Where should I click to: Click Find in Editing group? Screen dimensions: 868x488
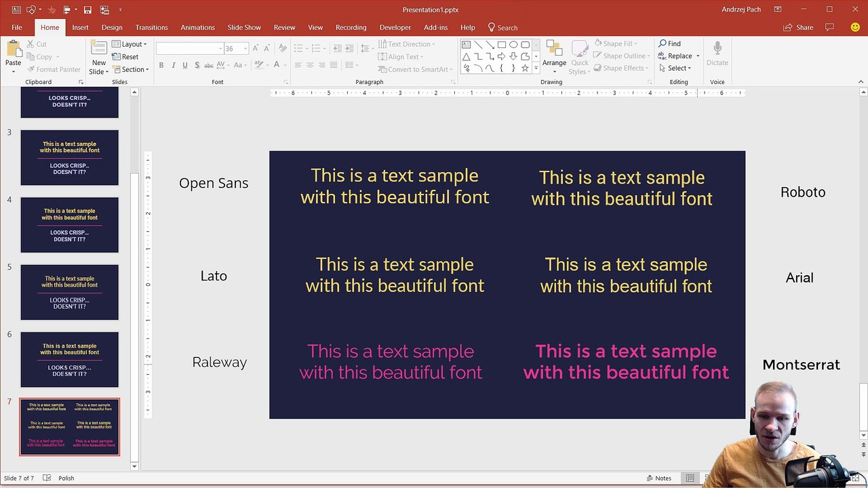[669, 43]
